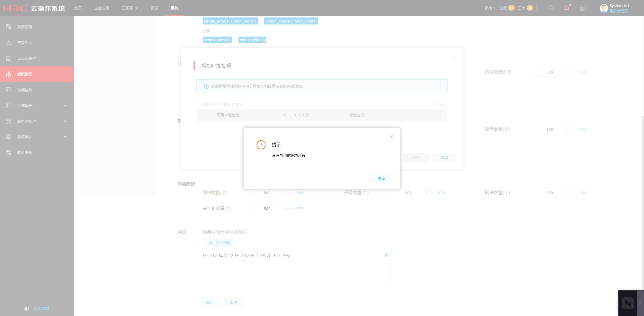The image size is (644, 316).
Task: Click the screen icon next to bell
Action: click(x=583, y=8)
